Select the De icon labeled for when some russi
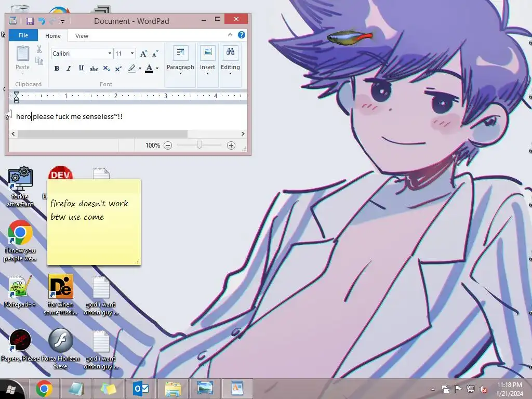532x399 pixels. coord(61,295)
